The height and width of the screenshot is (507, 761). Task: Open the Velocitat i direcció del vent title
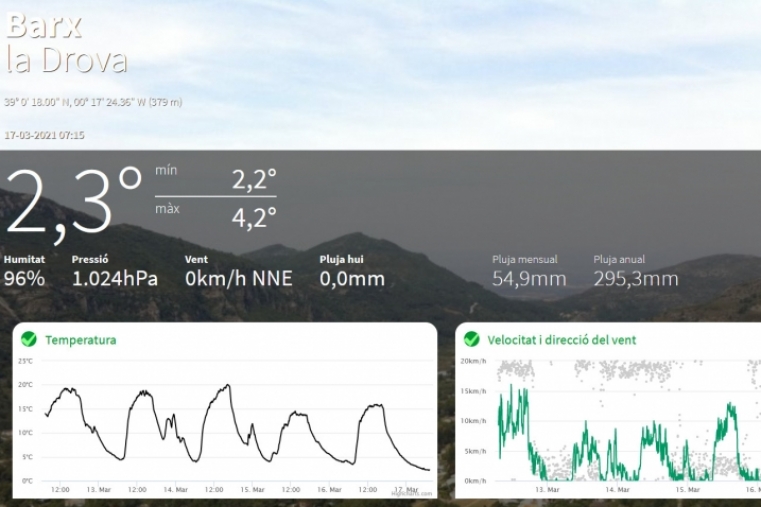click(x=562, y=340)
